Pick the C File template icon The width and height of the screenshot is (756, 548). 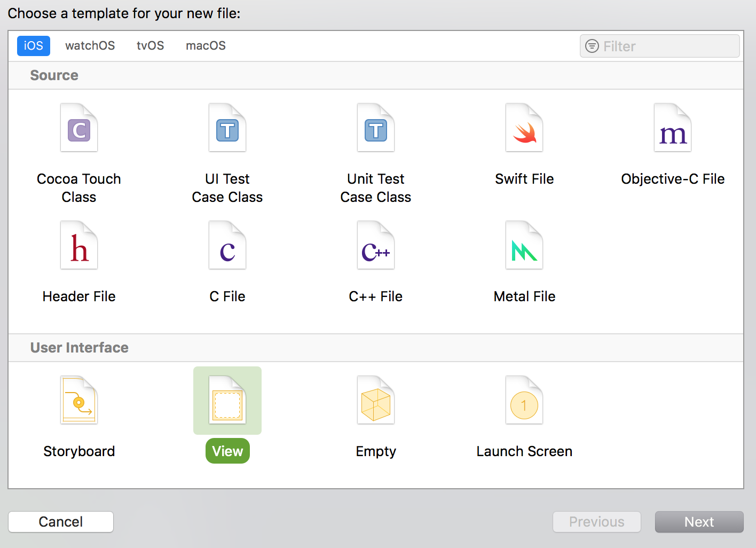pos(227,246)
